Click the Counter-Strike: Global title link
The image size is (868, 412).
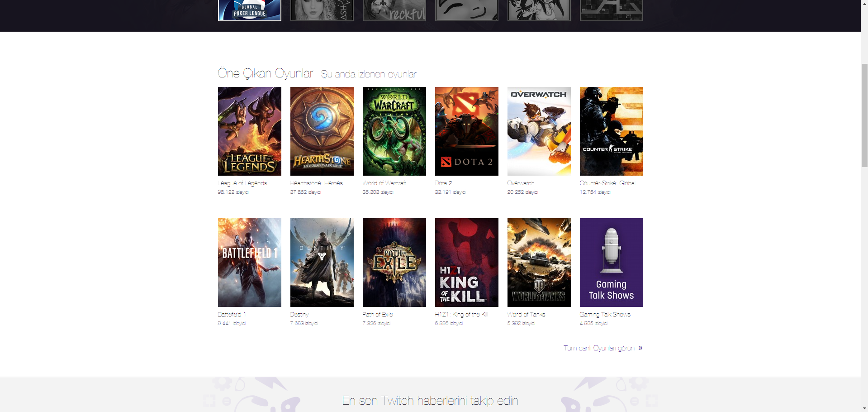(x=610, y=183)
